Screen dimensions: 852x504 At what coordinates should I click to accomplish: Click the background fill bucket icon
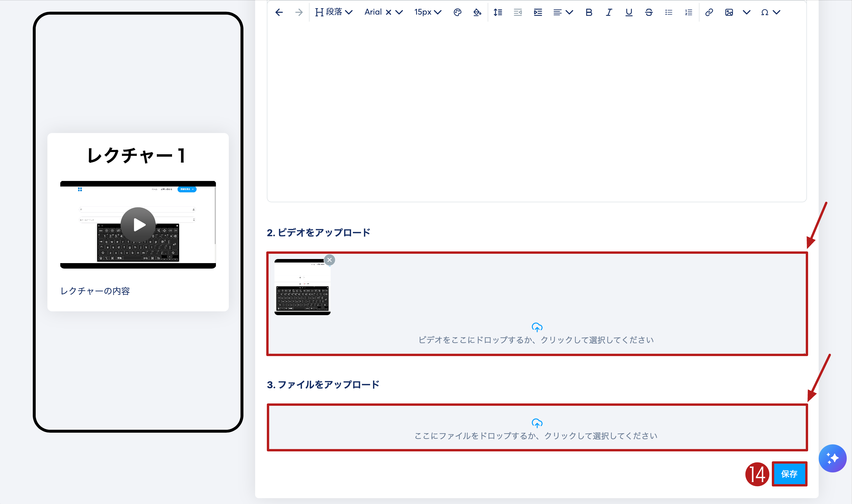click(x=477, y=13)
